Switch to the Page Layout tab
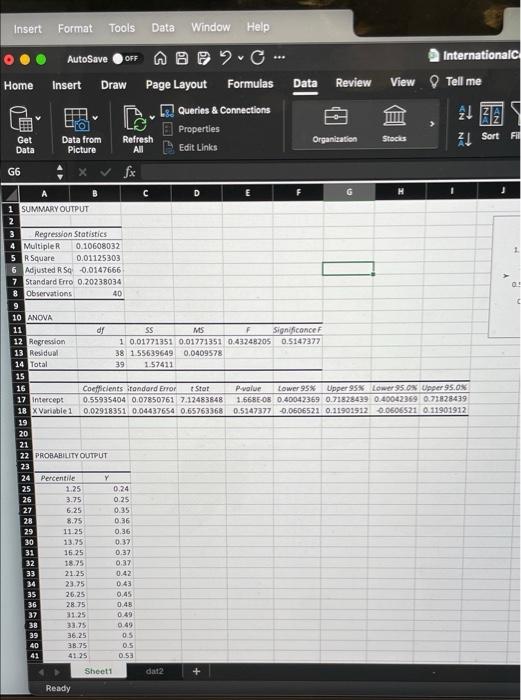521x700 pixels. 176,84
